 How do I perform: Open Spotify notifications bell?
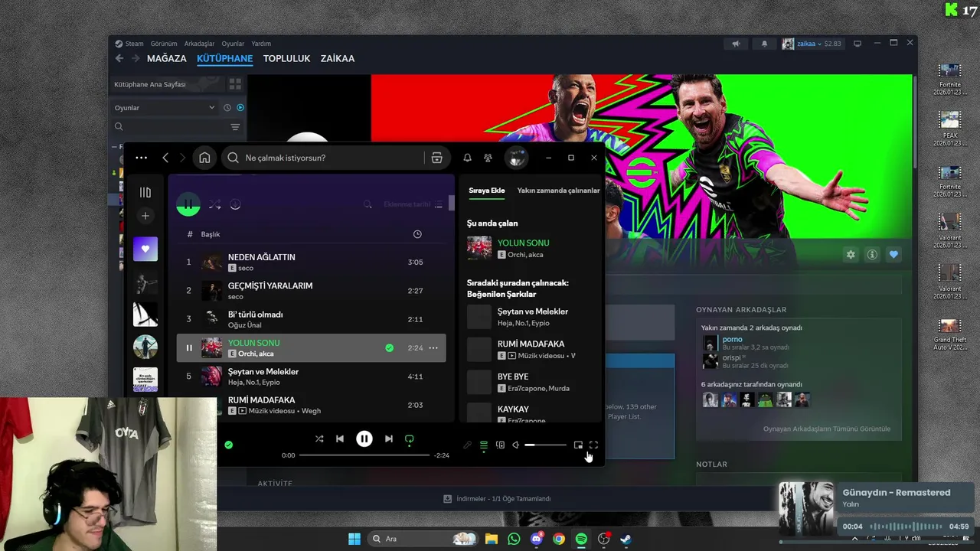pos(467,158)
